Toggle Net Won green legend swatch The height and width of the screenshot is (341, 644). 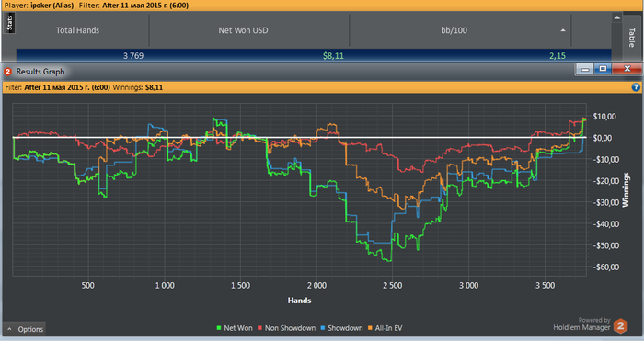tap(219, 328)
